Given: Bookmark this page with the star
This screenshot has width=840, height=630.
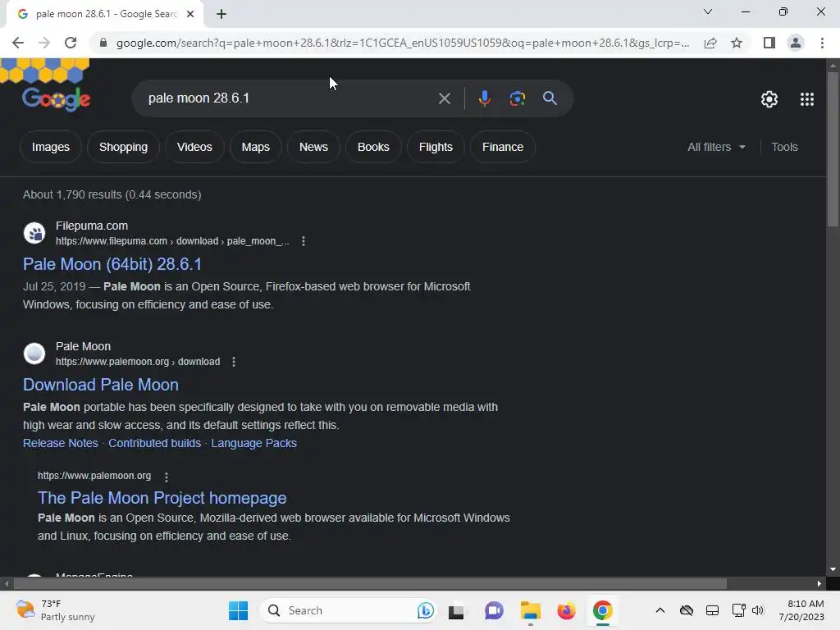Looking at the screenshot, I should 737,43.
